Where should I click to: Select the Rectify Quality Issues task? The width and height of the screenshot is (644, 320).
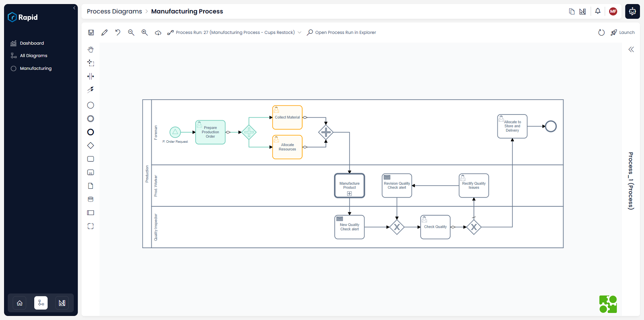tap(474, 186)
